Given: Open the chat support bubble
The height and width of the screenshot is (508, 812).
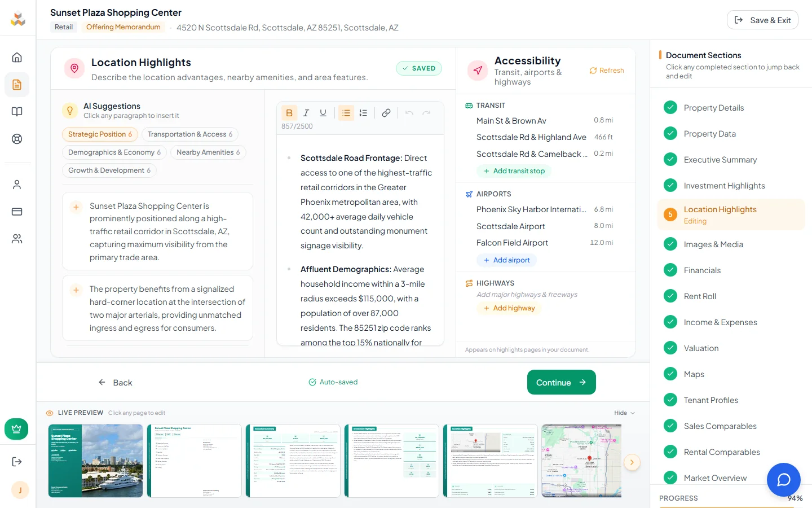Looking at the screenshot, I should coord(783,480).
